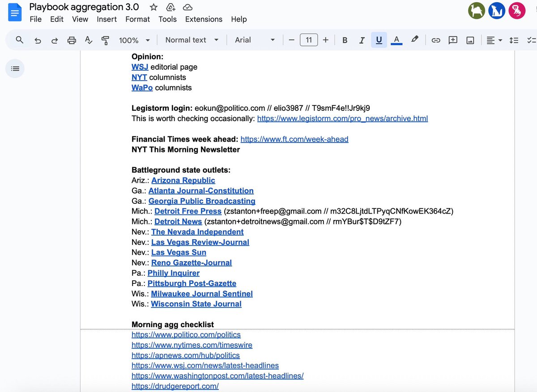Open the Reno Gazette-Journal link
The width and height of the screenshot is (537, 392).
(192, 262)
